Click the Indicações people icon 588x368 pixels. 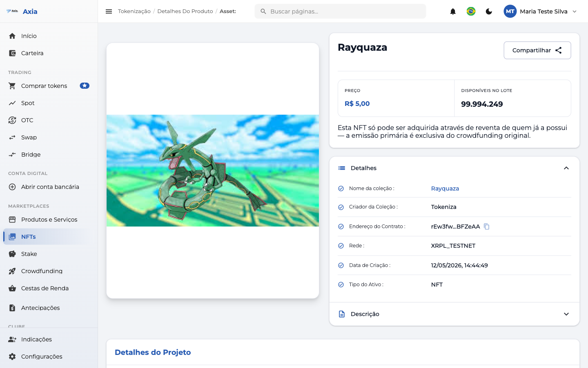[12, 339]
